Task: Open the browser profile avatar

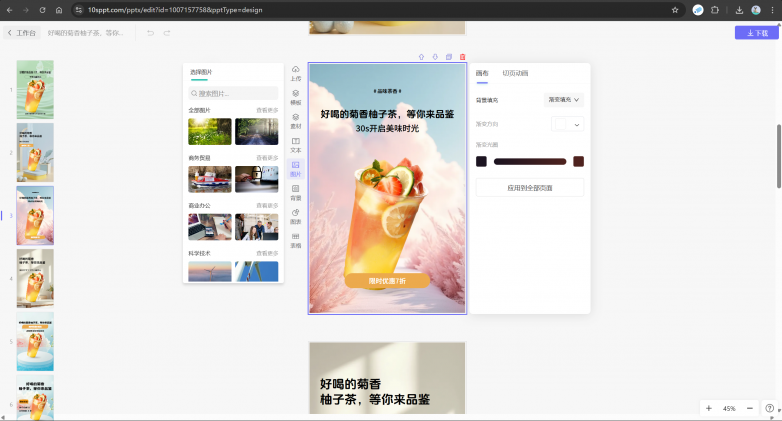Action: click(756, 10)
